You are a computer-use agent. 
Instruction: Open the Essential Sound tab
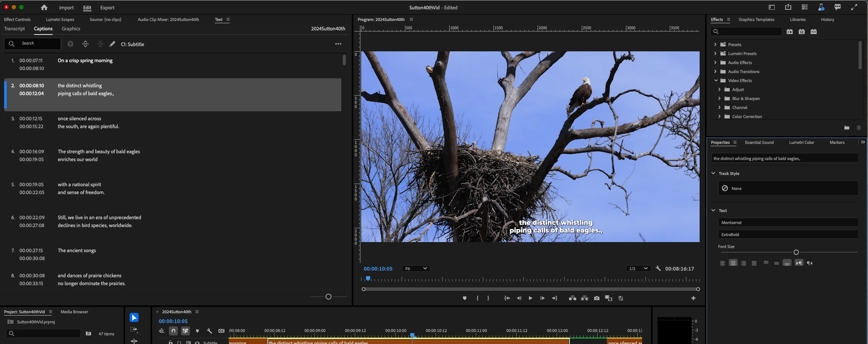(759, 142)
